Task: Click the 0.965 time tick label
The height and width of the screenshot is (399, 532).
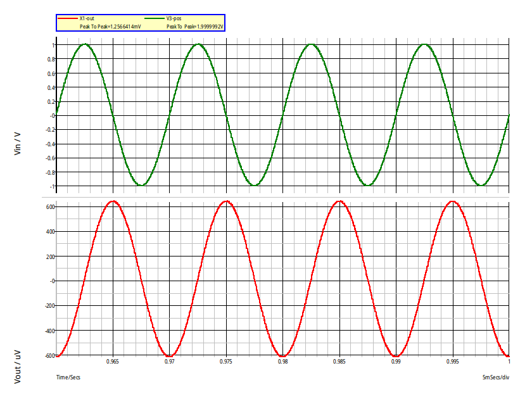Action: (113, 362)
